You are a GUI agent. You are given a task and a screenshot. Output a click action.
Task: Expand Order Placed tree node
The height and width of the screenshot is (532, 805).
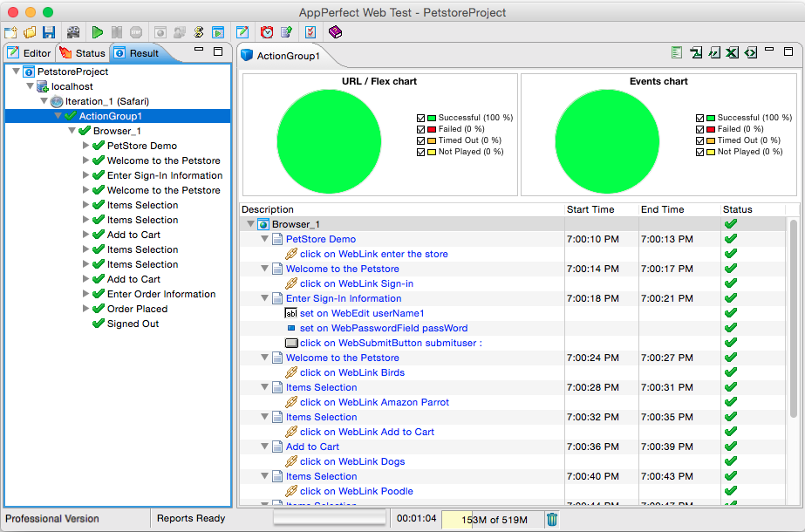[85, 309]
